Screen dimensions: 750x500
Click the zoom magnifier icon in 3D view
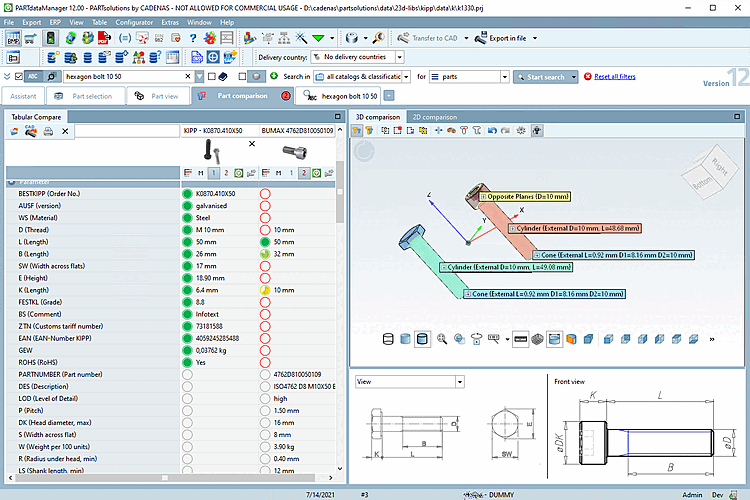[x=442, y=339]
